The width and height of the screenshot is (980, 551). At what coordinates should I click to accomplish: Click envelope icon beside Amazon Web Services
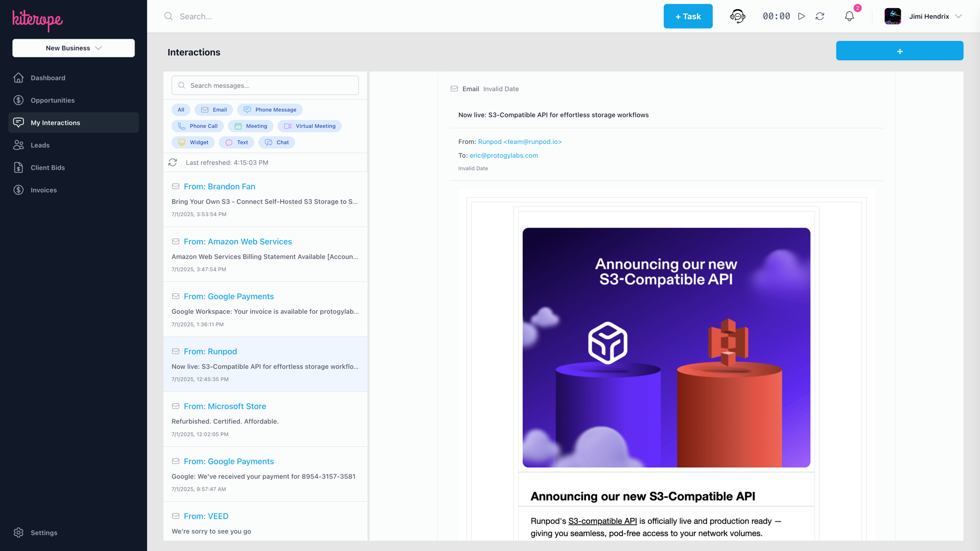176,241
